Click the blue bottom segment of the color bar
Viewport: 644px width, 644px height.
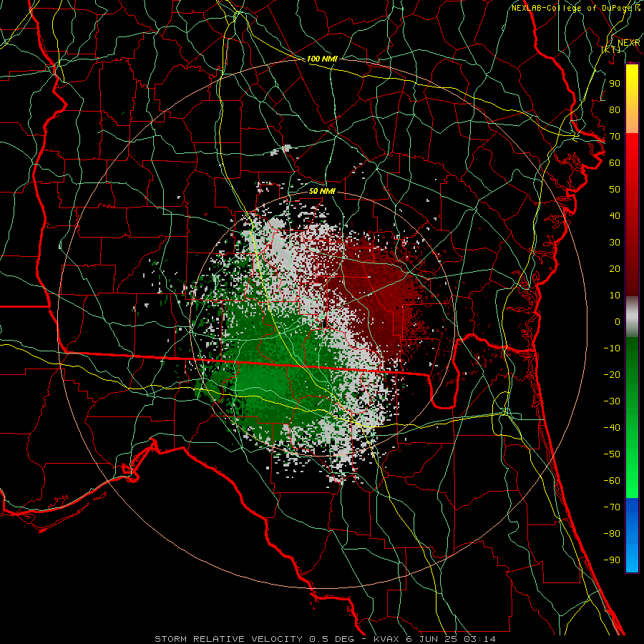[x=632, y=535]
